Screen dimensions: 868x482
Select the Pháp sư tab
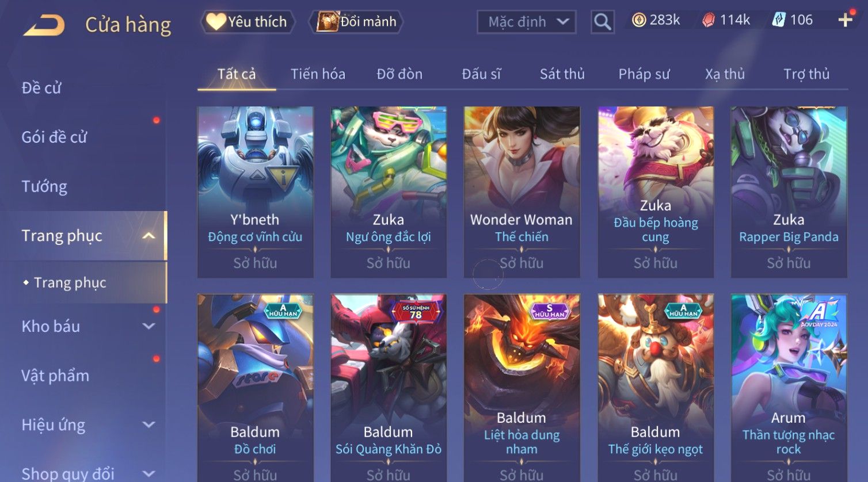[x=644, y=74]
